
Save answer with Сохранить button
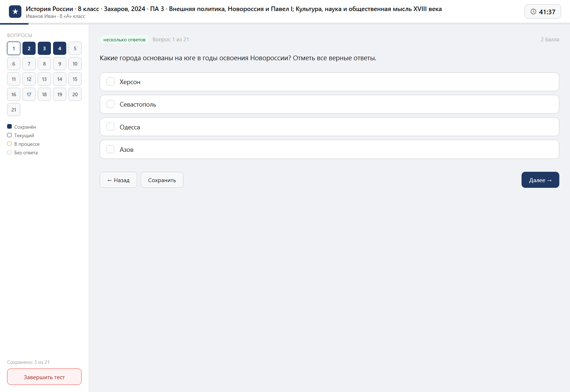pyautogui.click(x=162, y=180)
